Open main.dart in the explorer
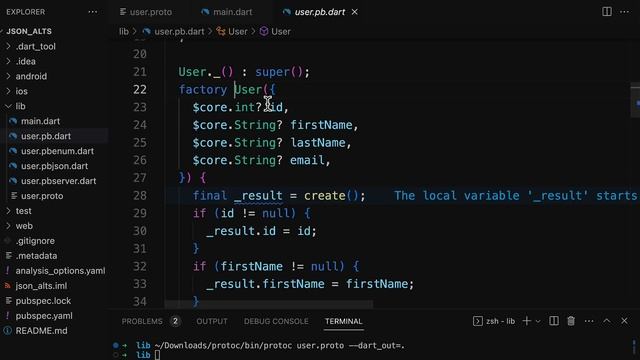 pos(40,121)
